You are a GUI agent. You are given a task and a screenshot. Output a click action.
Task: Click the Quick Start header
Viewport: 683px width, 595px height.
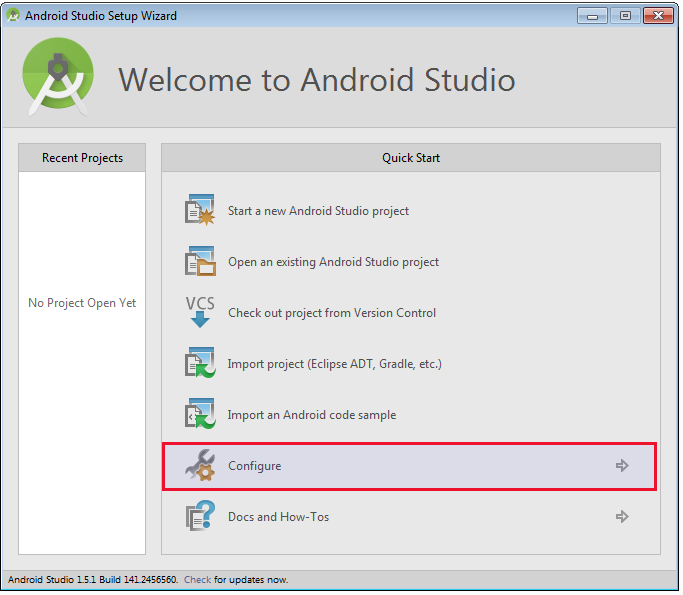point(411,158)
